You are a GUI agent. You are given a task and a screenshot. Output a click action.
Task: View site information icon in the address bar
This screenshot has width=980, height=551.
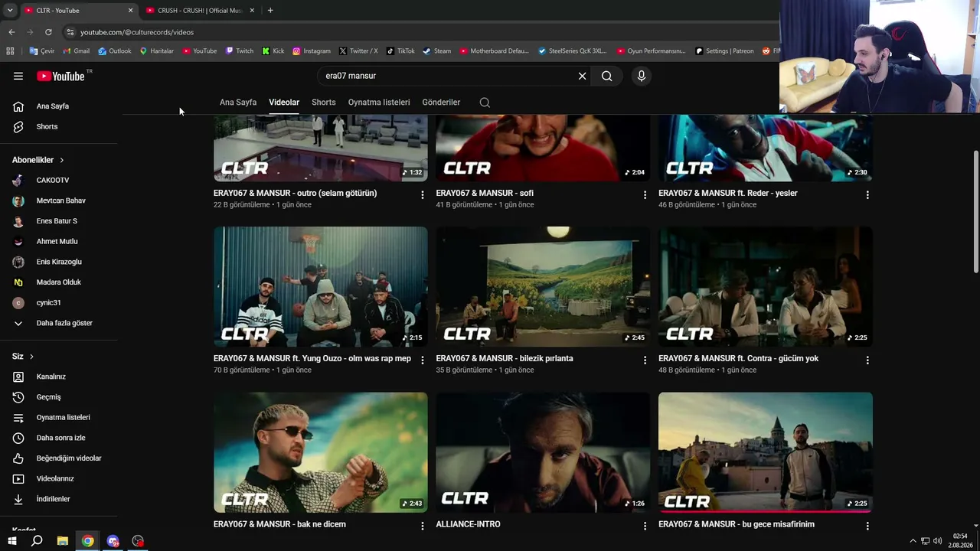coord(70,32)
